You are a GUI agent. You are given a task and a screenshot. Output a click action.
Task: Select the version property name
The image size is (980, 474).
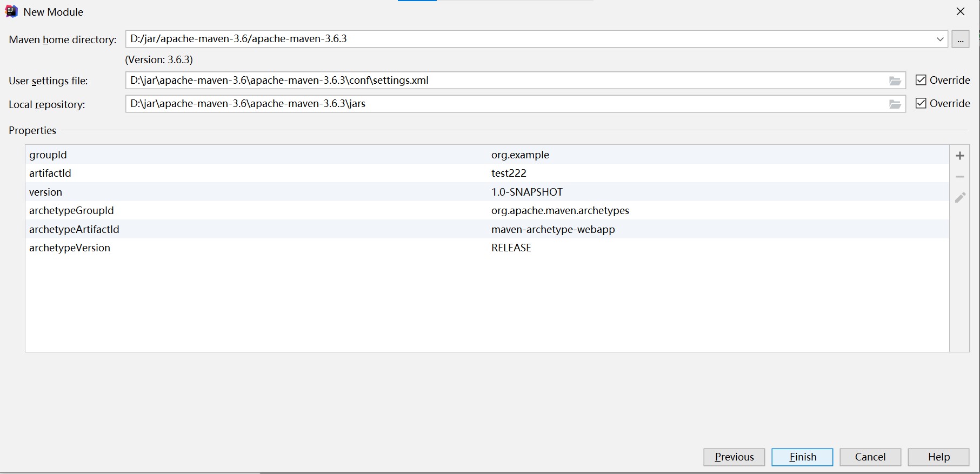tap(45, 192)
